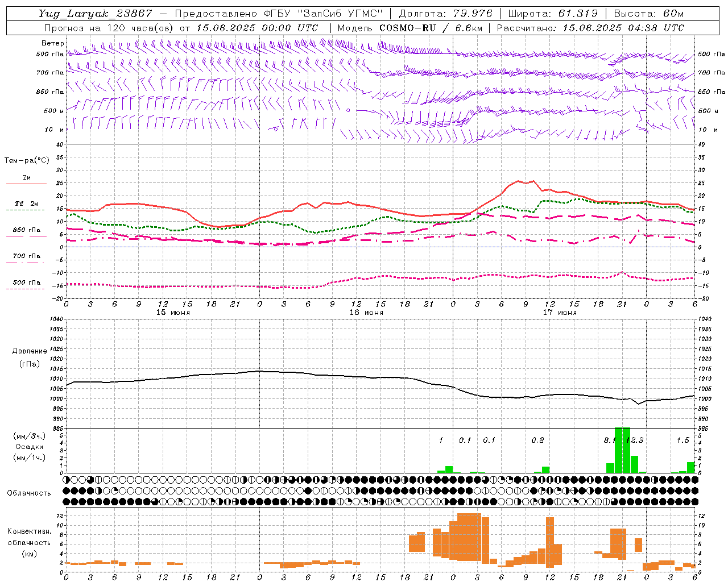Click the 12.3 precipitation total value
The image size is (728, 582).
pos(634,440)
